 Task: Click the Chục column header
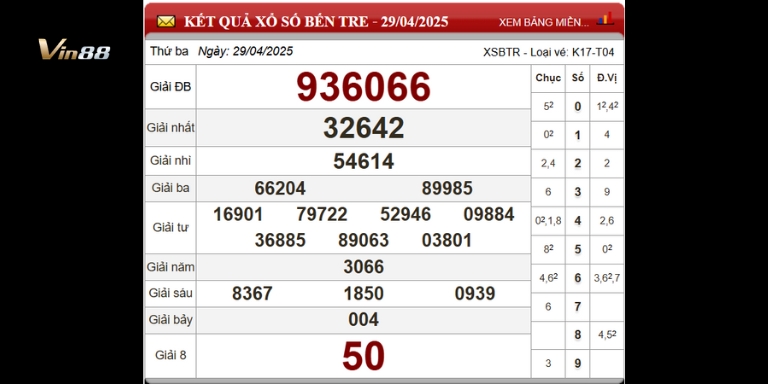tap(548, 78)
